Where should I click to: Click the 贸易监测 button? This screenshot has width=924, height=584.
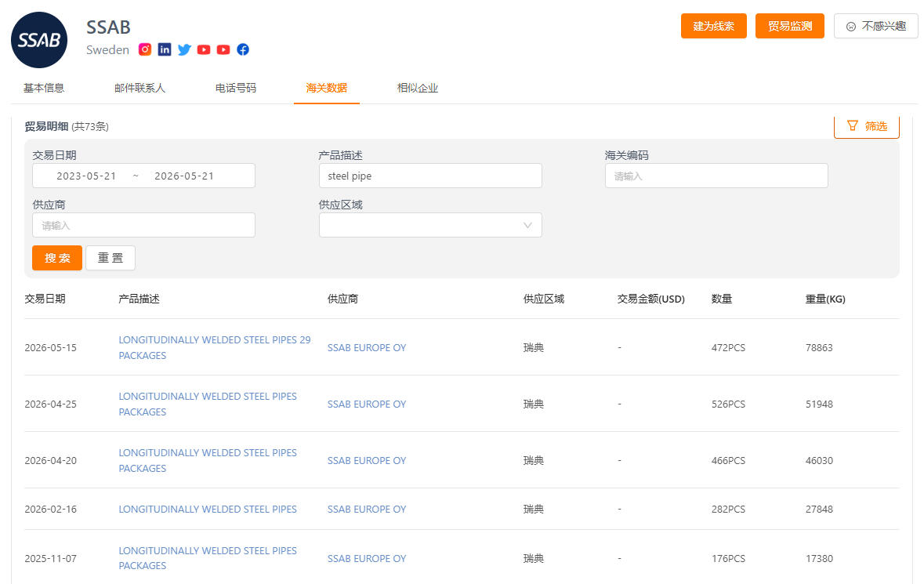pyautogui.click(x=790, y=26)
